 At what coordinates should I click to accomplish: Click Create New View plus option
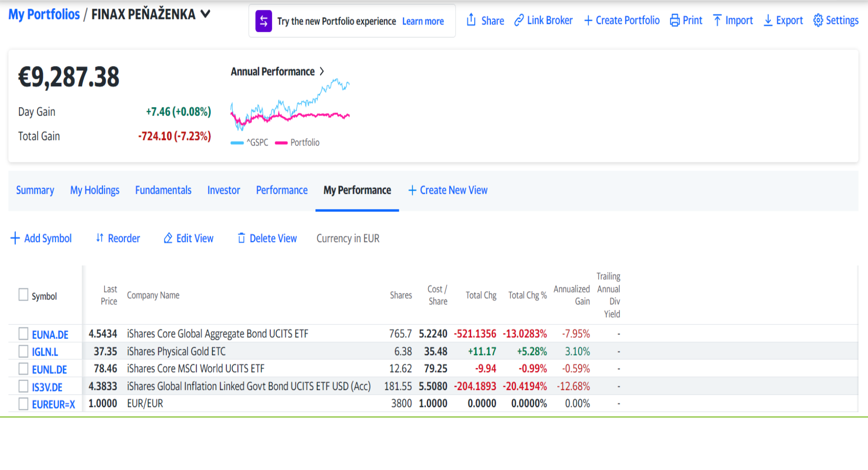coord(448,190)
